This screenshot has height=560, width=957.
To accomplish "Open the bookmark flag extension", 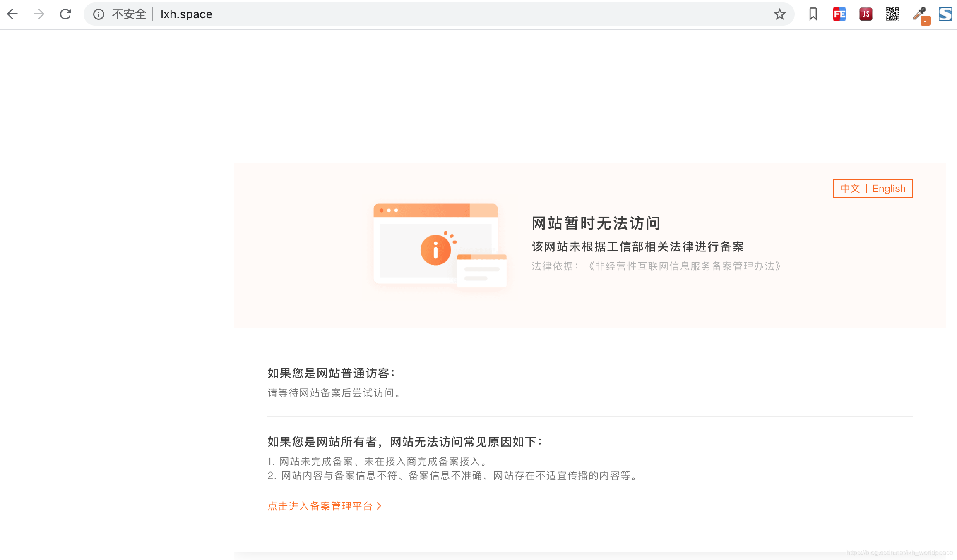I will click(x=812, y=14).
